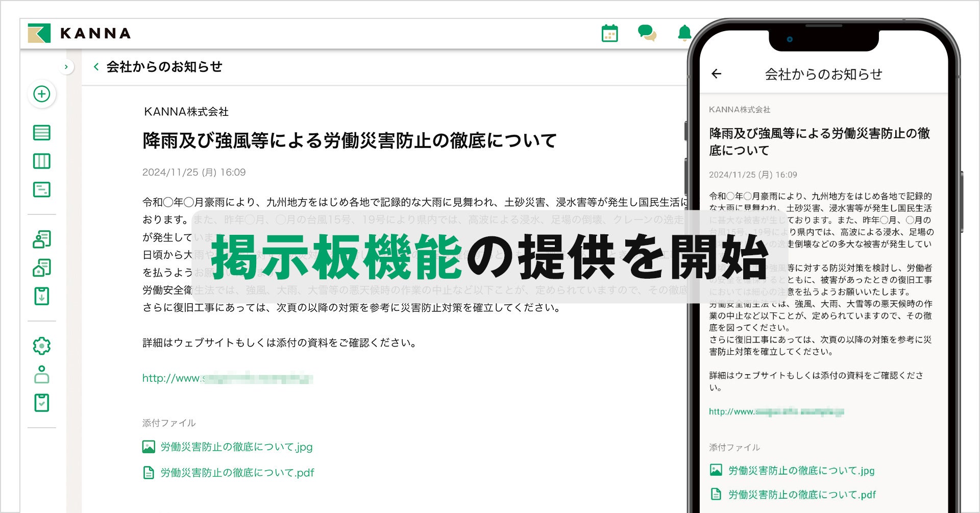Viewport: 980px width, 513px height.
Task: Open the list view icon in the sidebar
Action: click(42, 133)
